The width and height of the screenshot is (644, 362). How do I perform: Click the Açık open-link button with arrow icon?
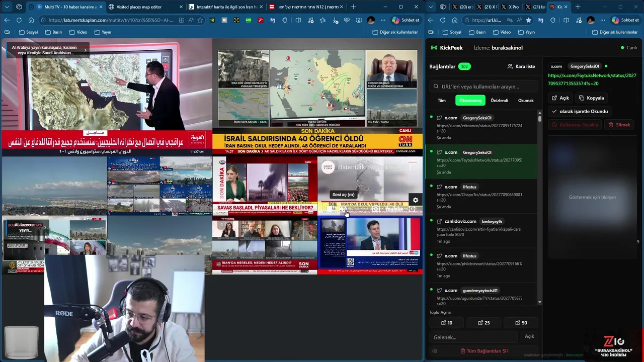click(560, 98)
